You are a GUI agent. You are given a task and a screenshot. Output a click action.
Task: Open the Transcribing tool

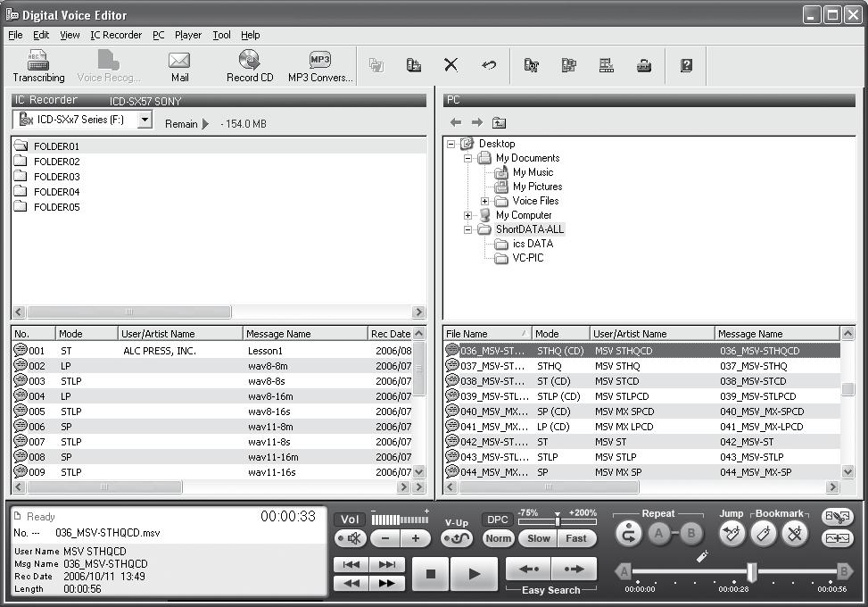pos(38,66)
